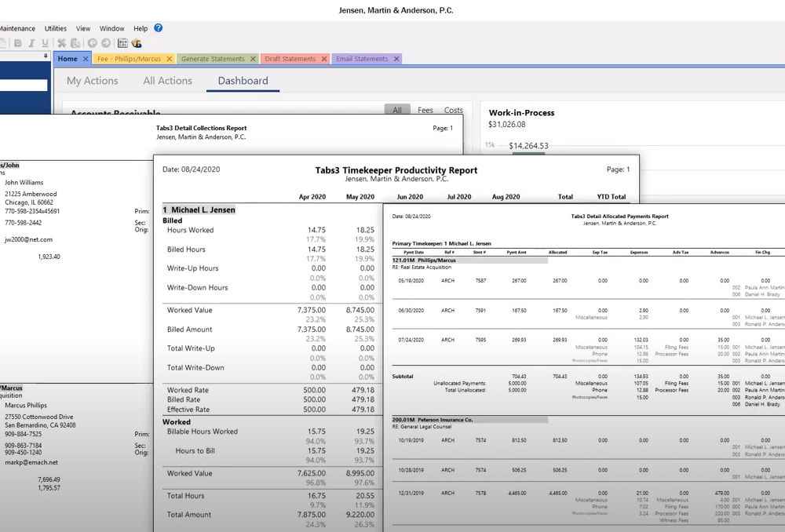Click the Tabs3 Detail Collections Report title
This screenshot has width=785, height=532.
(201, 128)
